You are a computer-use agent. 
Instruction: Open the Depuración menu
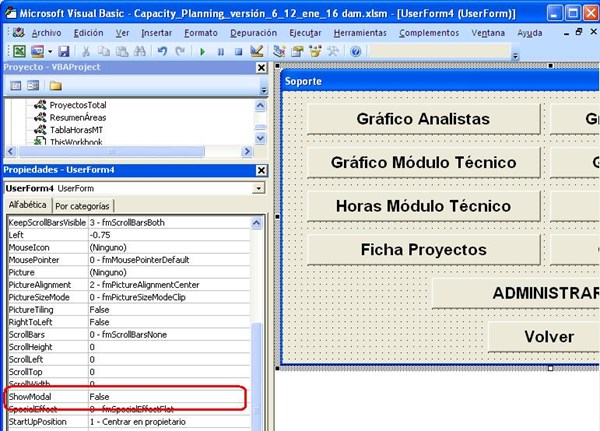click(x=253, y=33)
